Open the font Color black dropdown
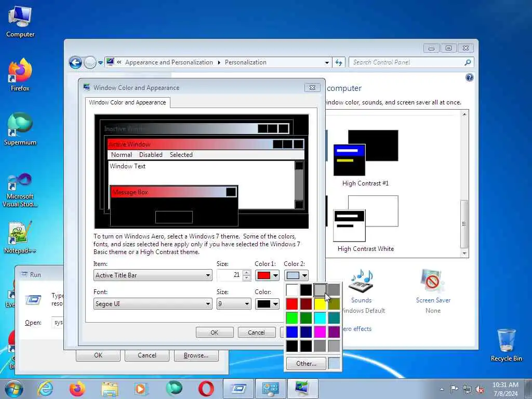The height and width of the screenshot is (399, 532). (x=267, y=303)
